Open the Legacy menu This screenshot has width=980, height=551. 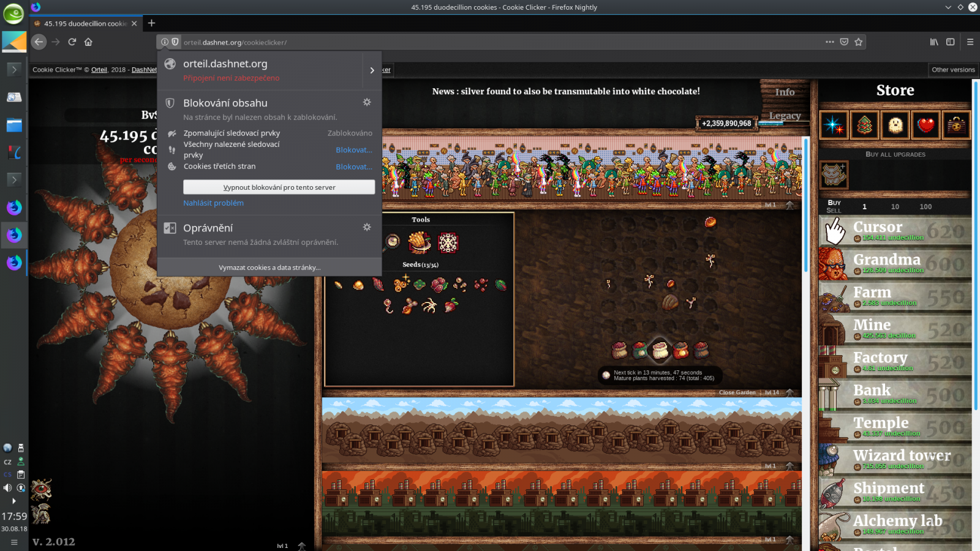click(x=785, y=116)
